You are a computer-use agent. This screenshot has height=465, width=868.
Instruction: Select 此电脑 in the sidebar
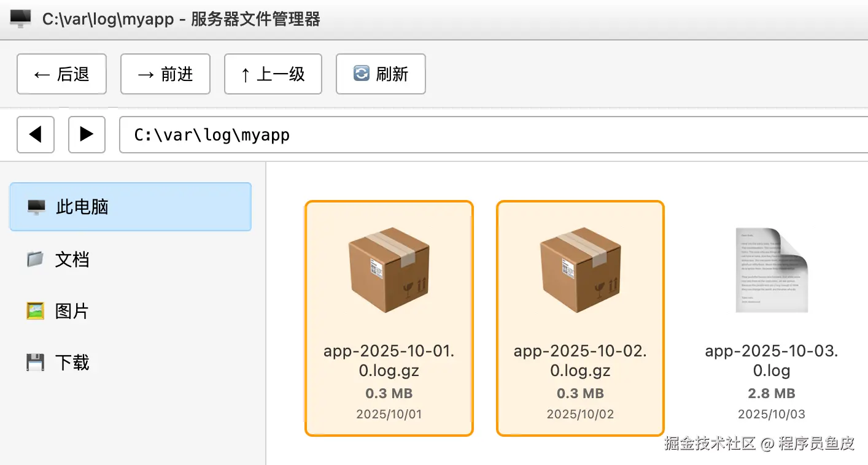pyautogui.click(x=130, y=207)
